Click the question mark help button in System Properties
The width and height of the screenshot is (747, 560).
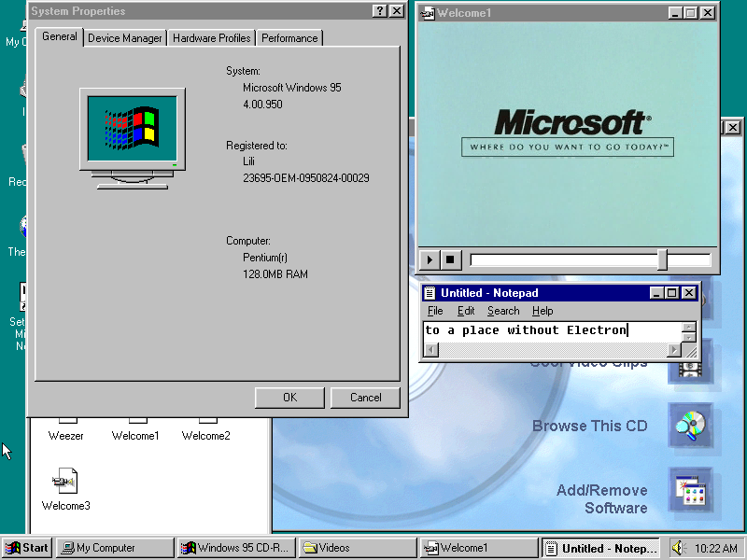(x=379, y=11)
